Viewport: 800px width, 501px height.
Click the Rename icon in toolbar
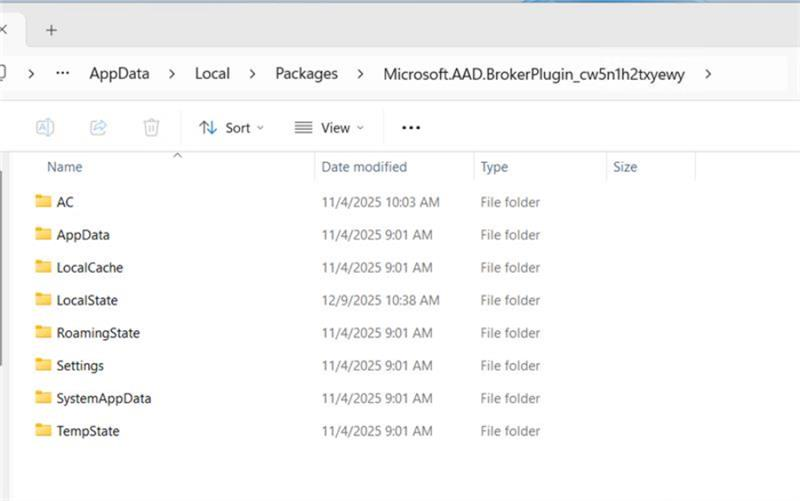45,128
